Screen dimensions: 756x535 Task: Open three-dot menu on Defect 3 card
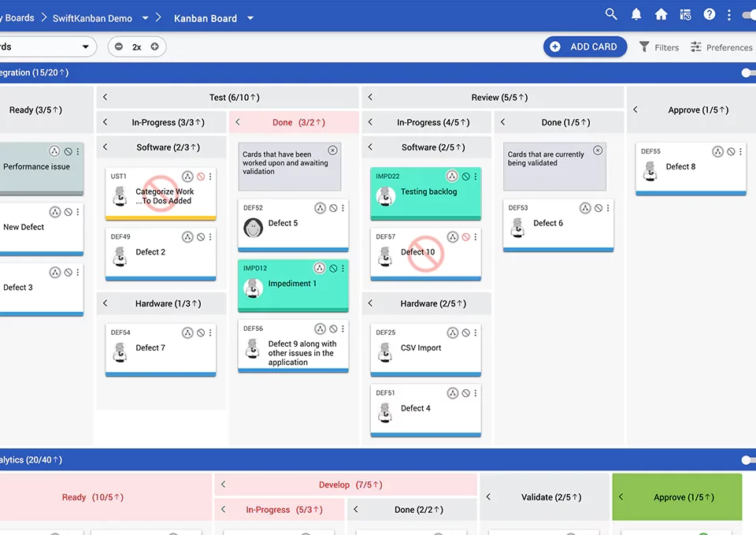tap(78, 273)
